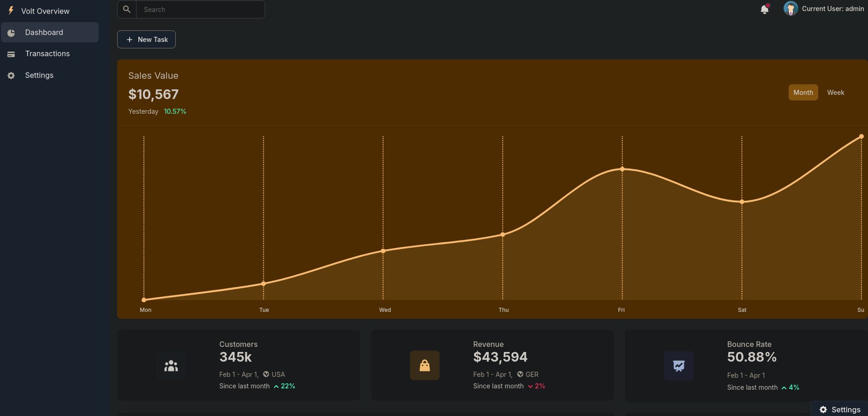Screen dimensions: 868x416
Task: Click the Revenue shopping bag icon
Action: pos(425,366)
